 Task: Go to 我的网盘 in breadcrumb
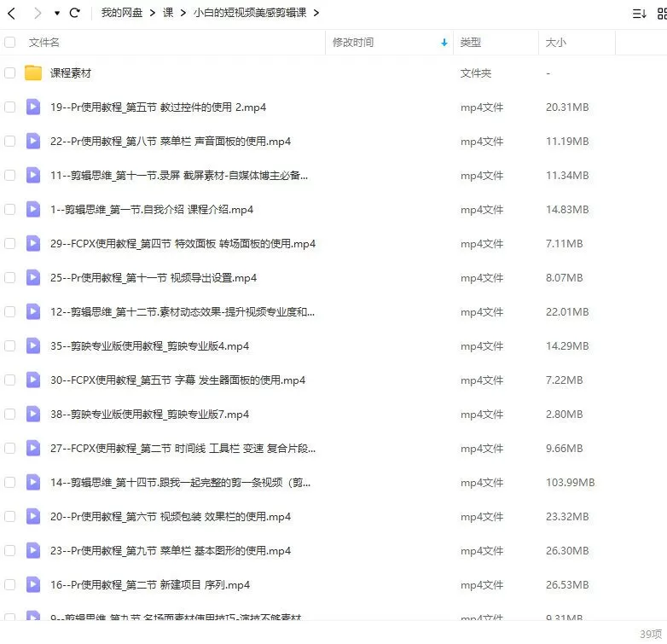(122, 13)
